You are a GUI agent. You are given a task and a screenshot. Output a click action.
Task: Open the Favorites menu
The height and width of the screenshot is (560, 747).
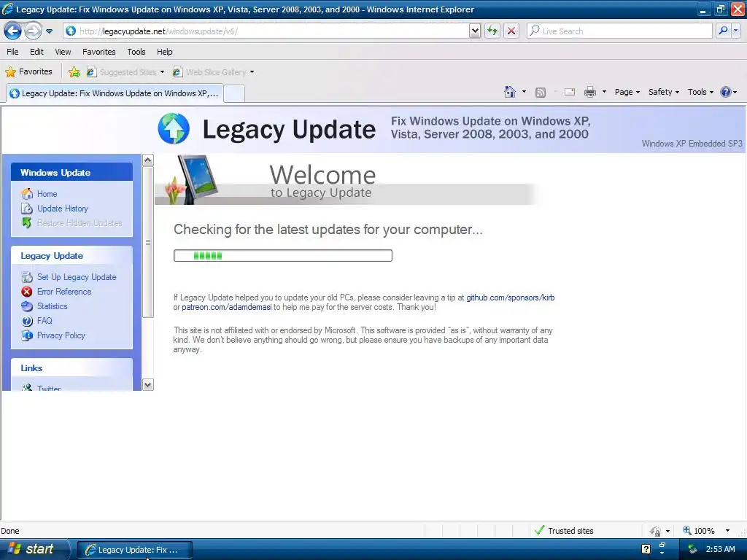pyautogui.click(x=99, y=52)
